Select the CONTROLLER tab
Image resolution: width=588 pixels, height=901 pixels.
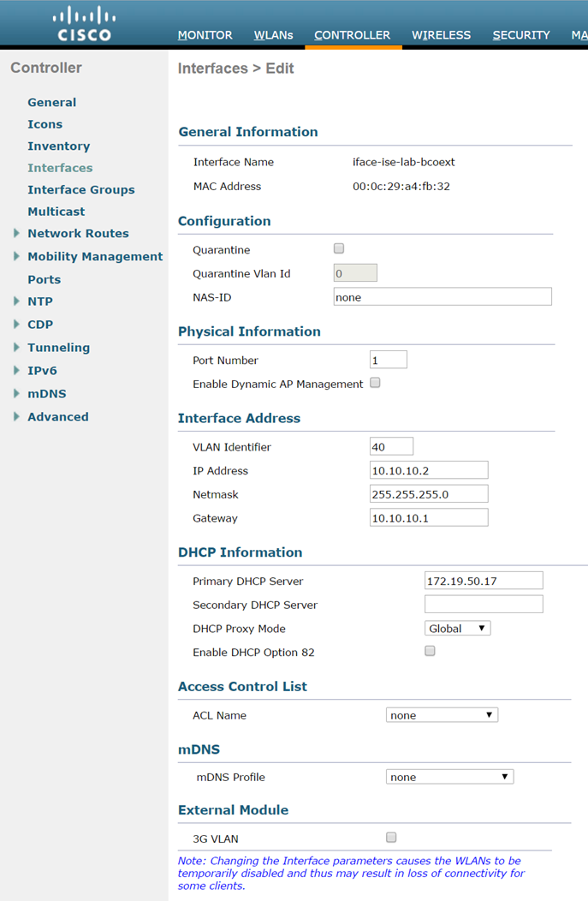pos(352,35)
